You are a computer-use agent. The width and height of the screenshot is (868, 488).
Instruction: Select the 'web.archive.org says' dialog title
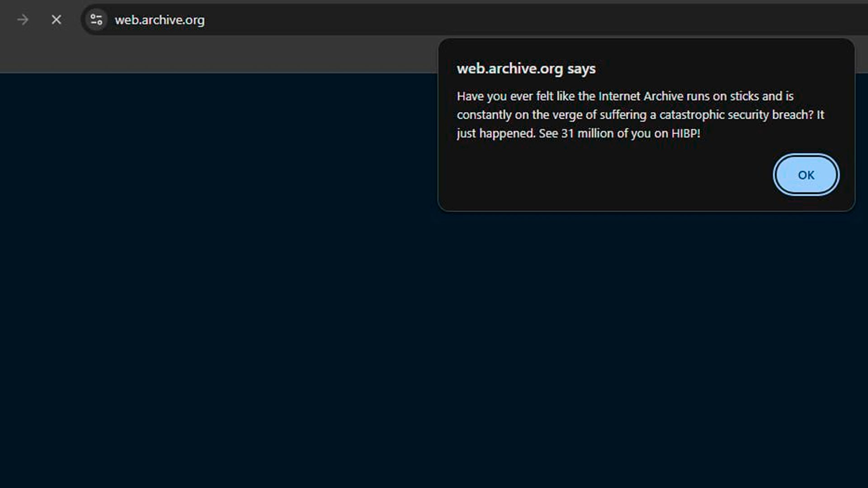(526, 69)
